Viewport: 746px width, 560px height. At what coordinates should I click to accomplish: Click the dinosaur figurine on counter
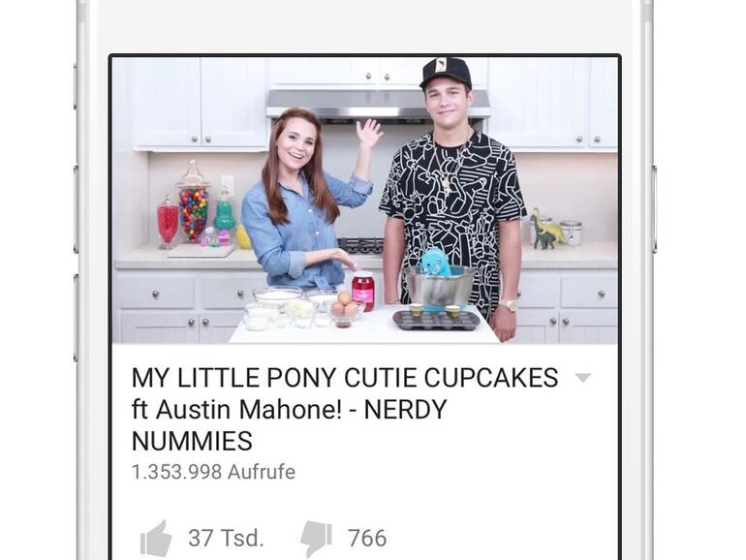click(546, 230)
